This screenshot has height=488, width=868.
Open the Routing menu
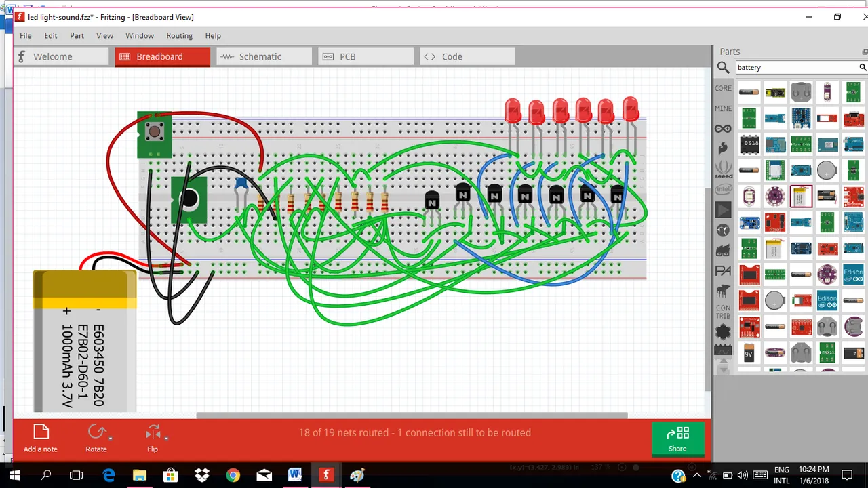(x=180, y=35)
